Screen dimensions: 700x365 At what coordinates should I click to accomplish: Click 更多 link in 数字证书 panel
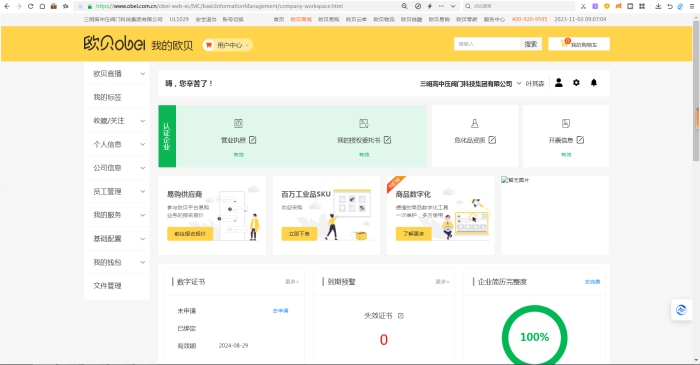292,282
